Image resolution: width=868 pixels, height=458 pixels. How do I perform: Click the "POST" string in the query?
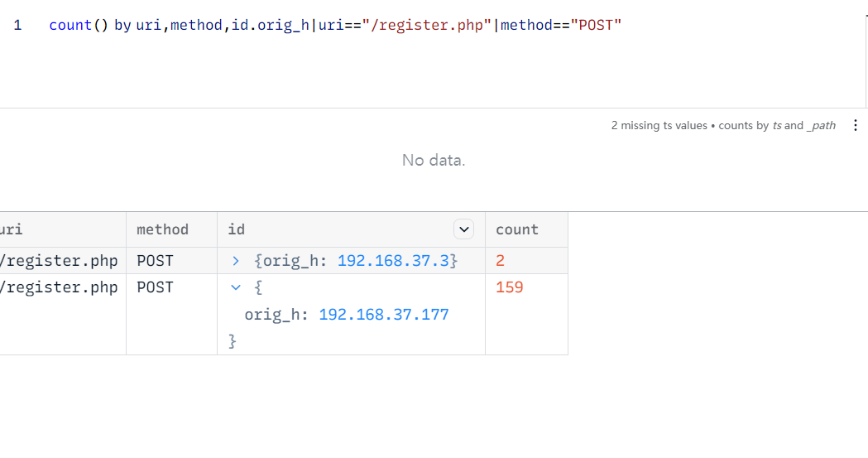[x=595, y=25]
